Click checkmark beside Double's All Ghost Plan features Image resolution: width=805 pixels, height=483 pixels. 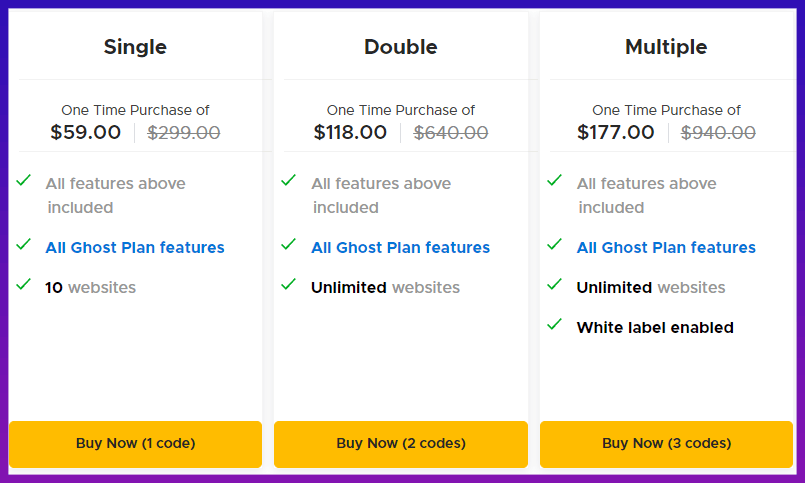(289, 245)
